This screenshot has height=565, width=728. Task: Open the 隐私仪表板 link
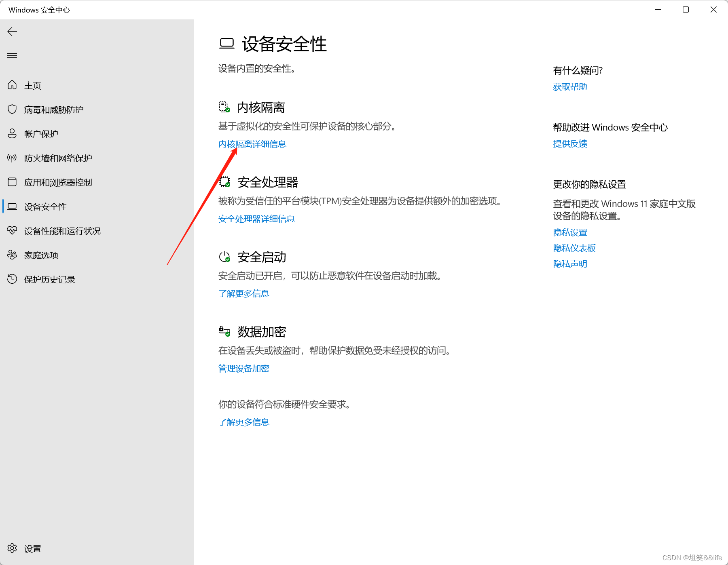574,248
